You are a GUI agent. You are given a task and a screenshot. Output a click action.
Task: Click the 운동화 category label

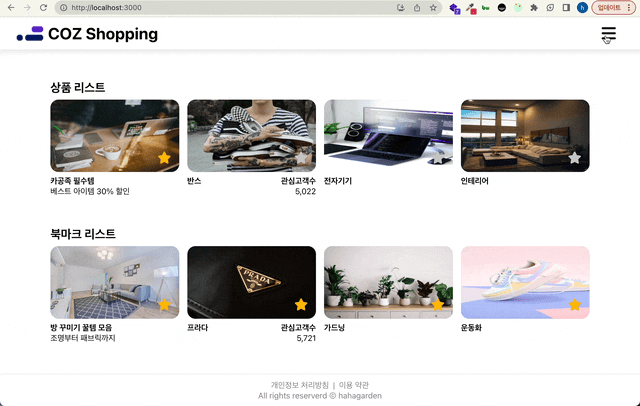(471, 327)
